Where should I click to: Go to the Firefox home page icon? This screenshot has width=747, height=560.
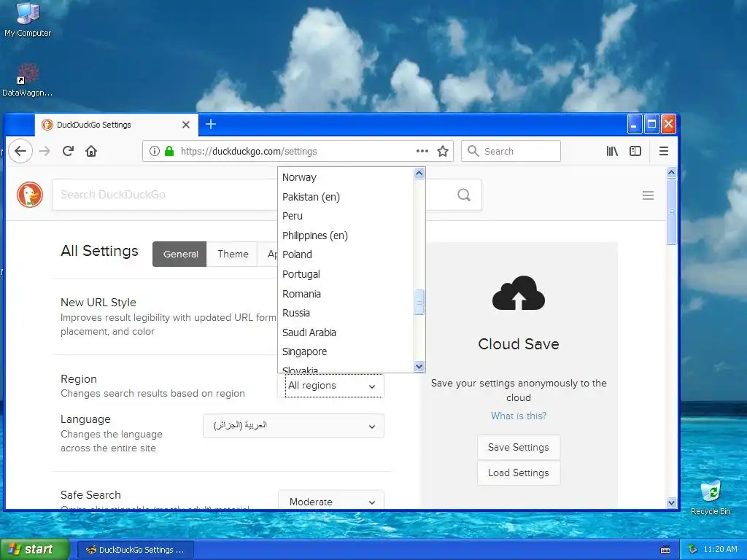pyautogui.click(x=91, y=152)
